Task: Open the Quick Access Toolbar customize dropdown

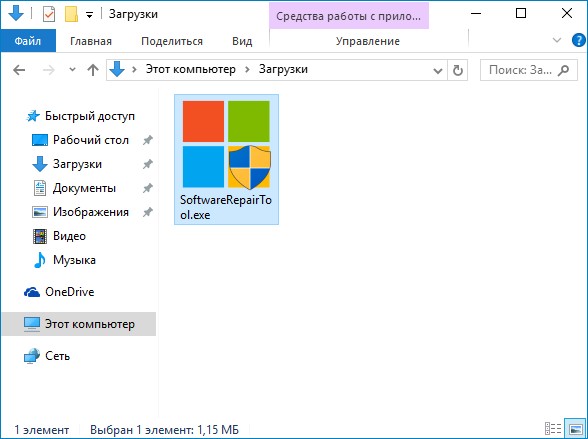Action: [x=89, y=15]
